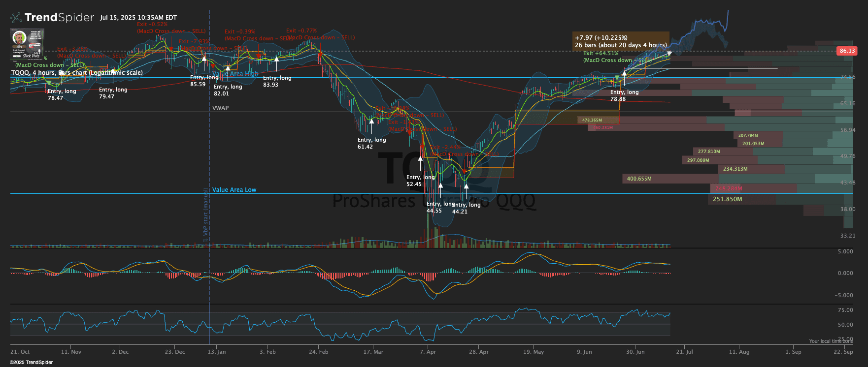
Task: Click the ©2025 TrendSpider copyright text
Action: 31,363
